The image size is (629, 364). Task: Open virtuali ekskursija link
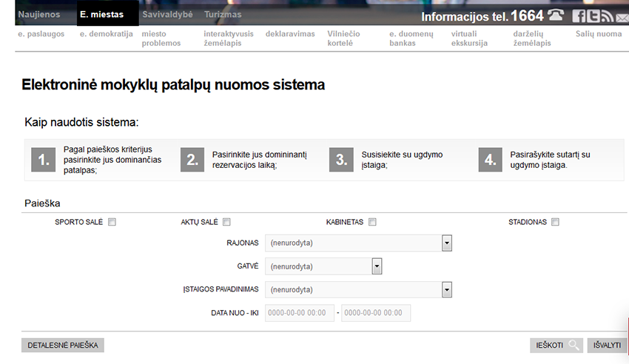[469, 38]
